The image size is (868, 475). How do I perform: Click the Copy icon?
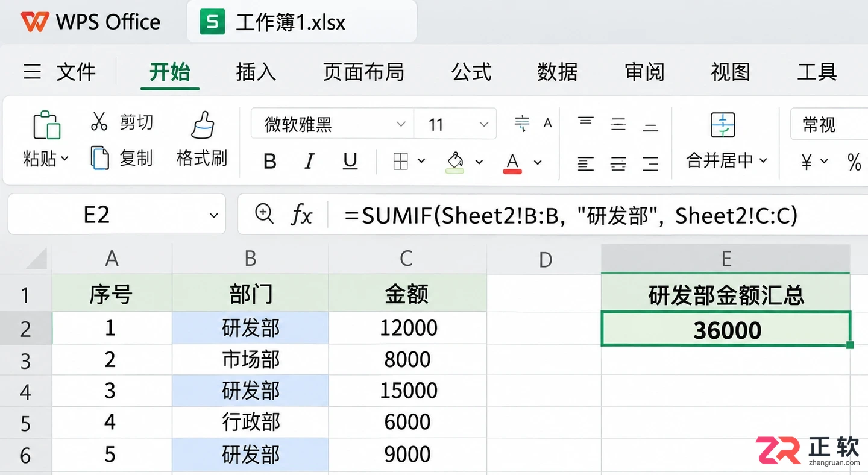99,158
